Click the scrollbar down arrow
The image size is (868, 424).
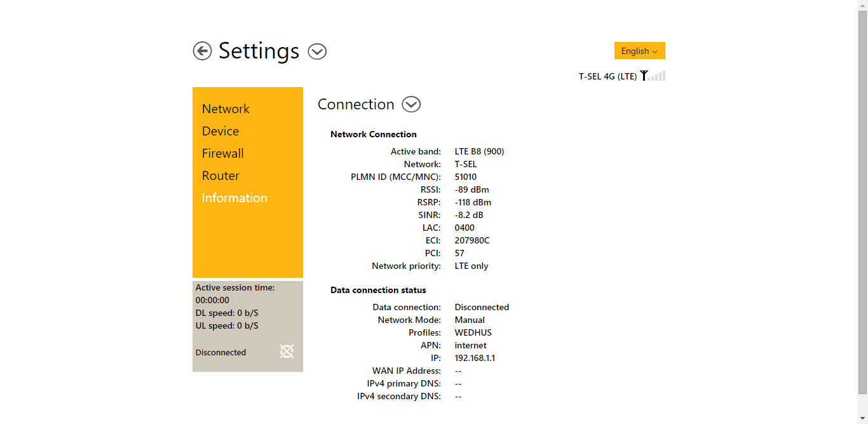click(x=862, y=419)
